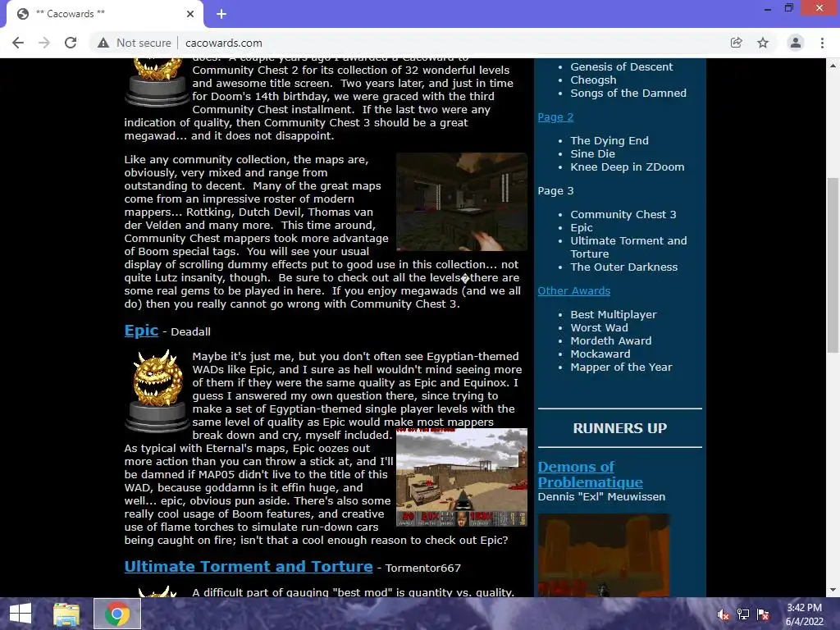Open Chrome's three-dot menu
This screenshot has height=630, width=840.
click(822, 43)
